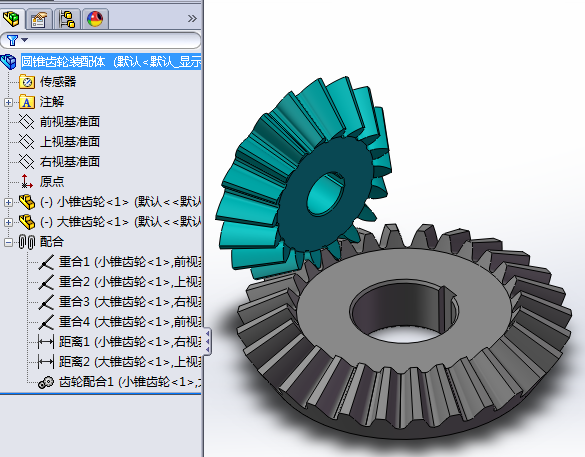Select the 圆锥齿轮装配体 root assembly node
The width and height of the screenshot is (585, 457).
111,62
